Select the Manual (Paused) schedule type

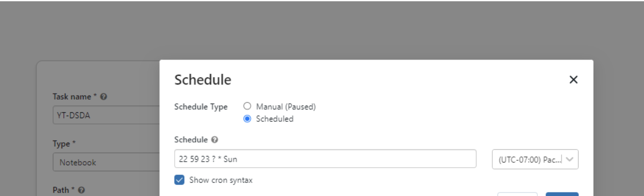pos(247,106)
